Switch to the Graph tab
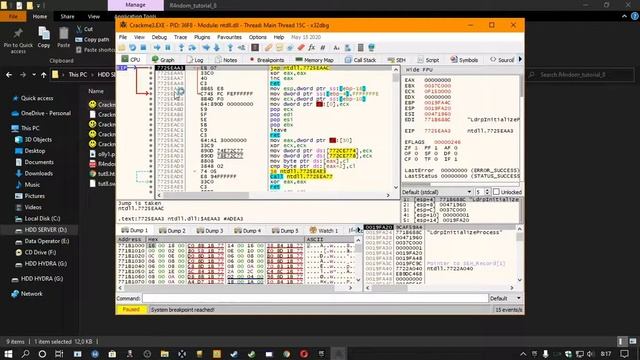640x360 pixels. pyautogui.click(x=163, y=60)
